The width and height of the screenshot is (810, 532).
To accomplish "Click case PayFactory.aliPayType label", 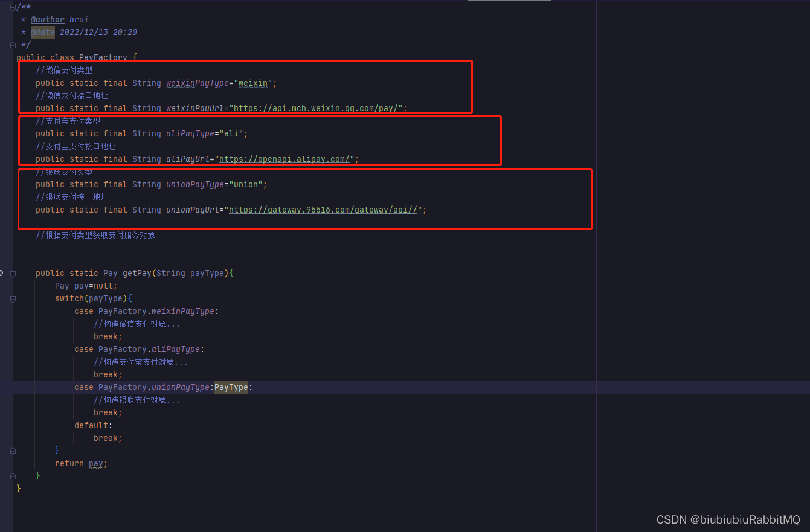I will pos(139,350).
